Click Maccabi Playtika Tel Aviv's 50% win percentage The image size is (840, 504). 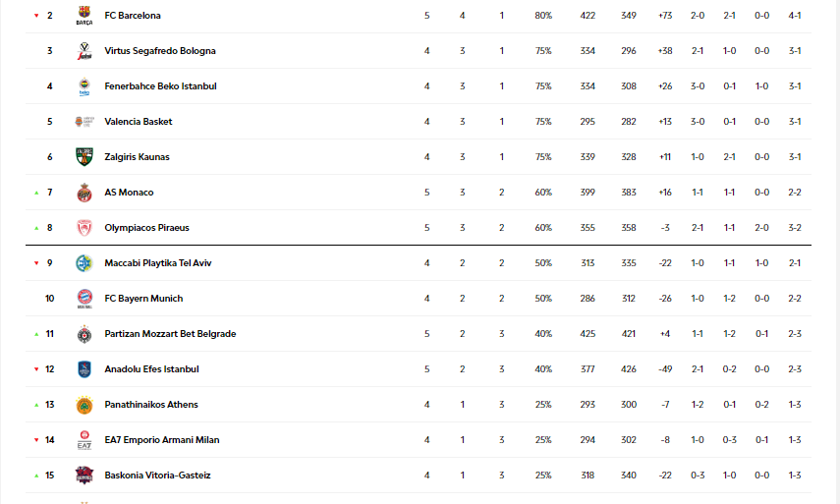(x=543, y=263)
